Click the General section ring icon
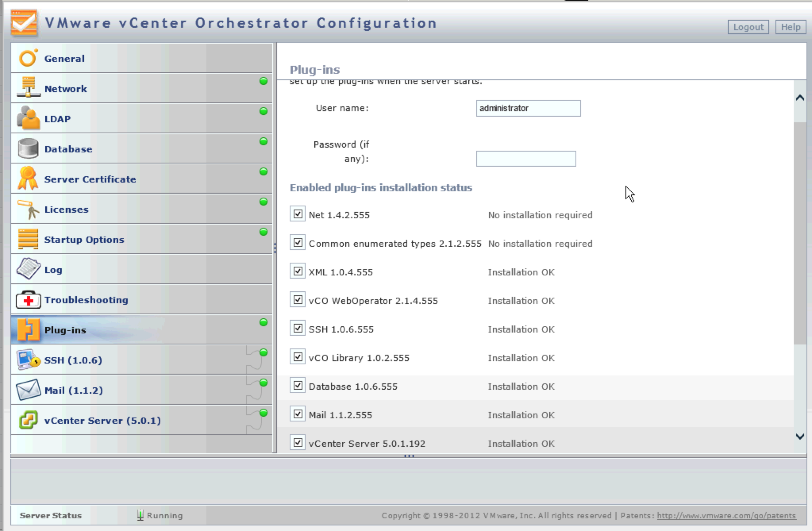 coord(28,58)
